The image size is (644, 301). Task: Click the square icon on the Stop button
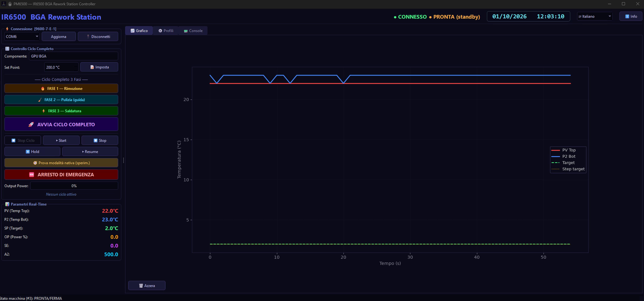(95, 140)
